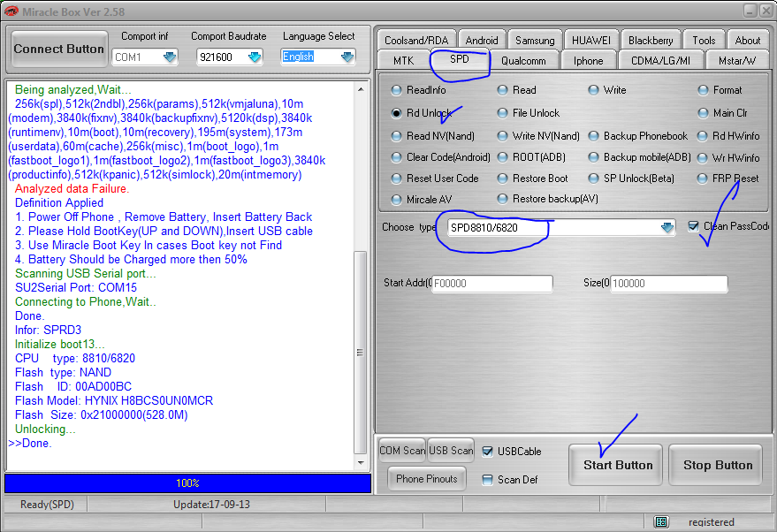The width and height of the screenshot is (777, 532).
Task: Switch to the Iphone tab
Action: coord(588,60)
